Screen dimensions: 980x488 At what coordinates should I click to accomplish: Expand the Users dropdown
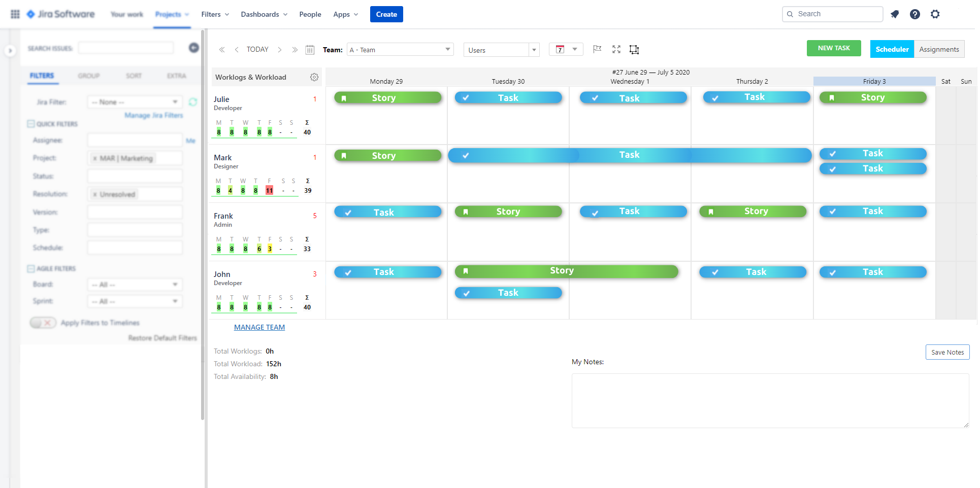point(501,50)
